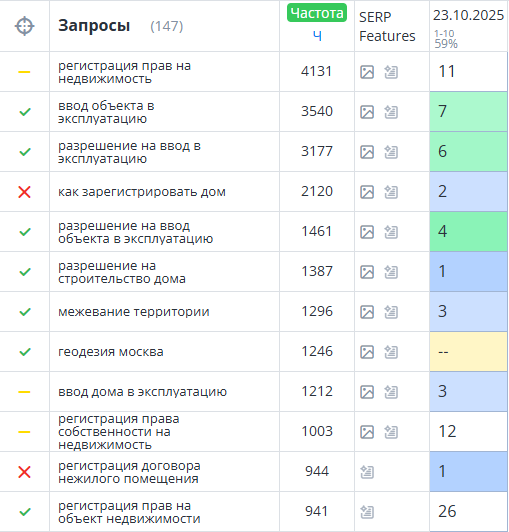
Task: Select query регистрация права собственности на недвижимость
Action: click(x=118, y=432)
